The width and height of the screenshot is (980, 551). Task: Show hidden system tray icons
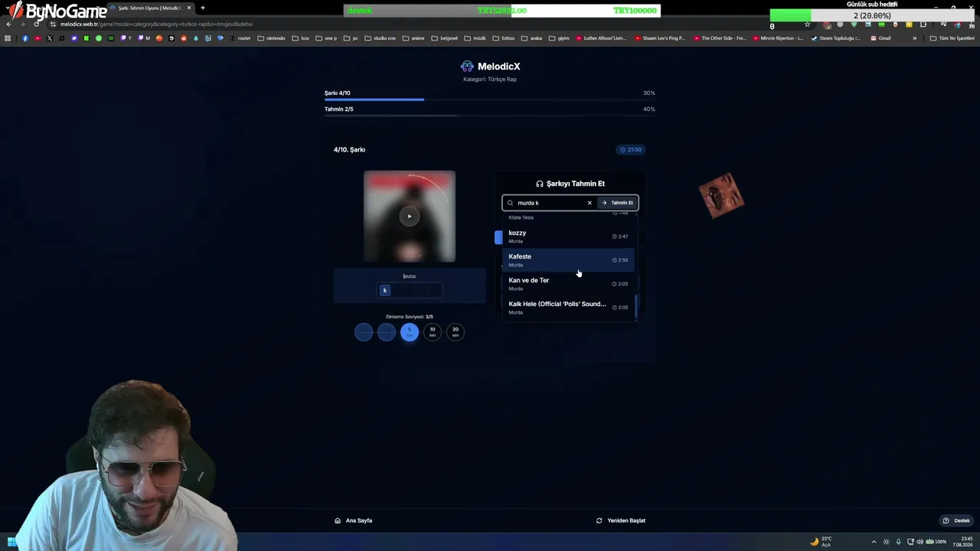pos(874,542)
